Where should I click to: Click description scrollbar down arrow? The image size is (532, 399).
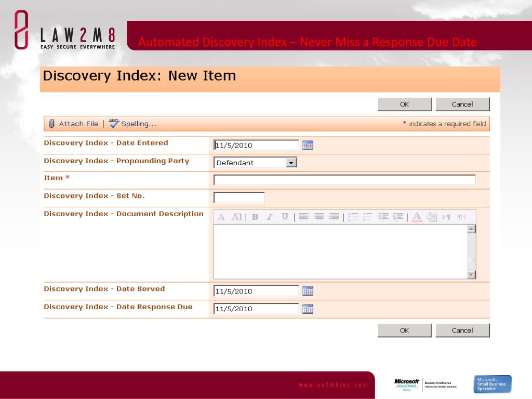pos(471,274)
